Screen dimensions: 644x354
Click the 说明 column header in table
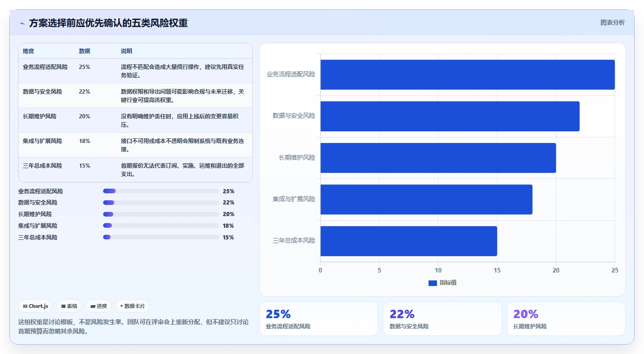coord(126,51)
